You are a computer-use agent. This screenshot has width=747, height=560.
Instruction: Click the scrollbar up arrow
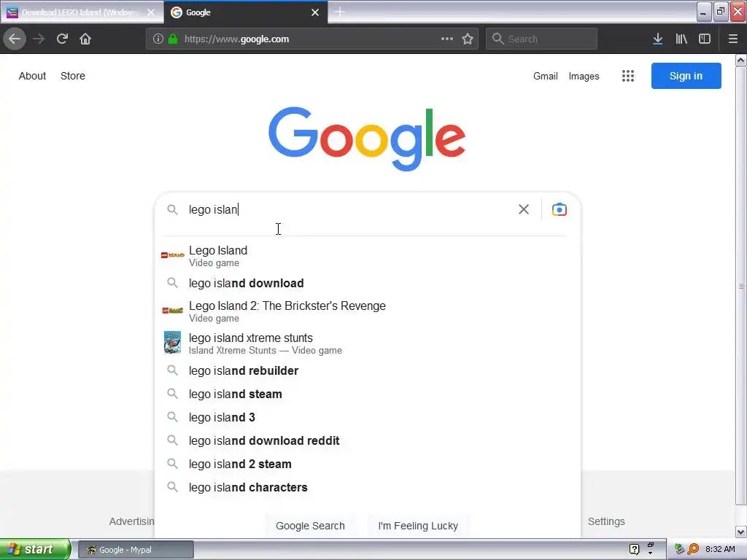click(x=741, y=61)
